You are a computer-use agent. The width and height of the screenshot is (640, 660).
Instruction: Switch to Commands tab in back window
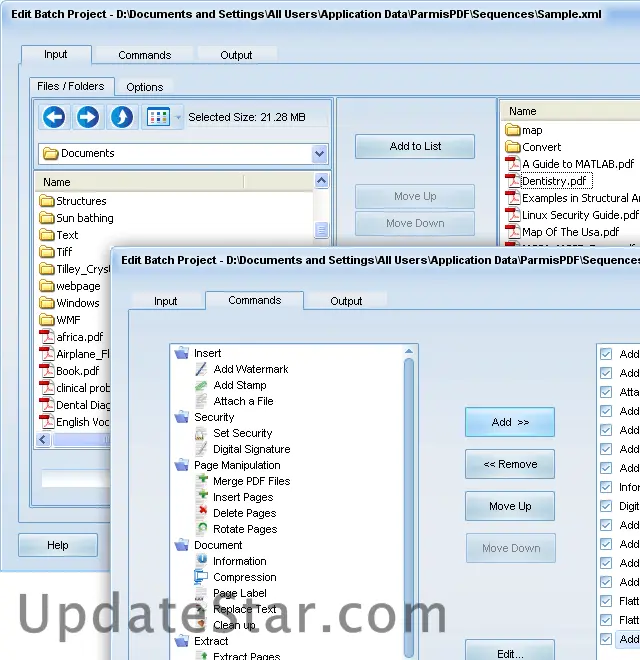coord(144,55)
